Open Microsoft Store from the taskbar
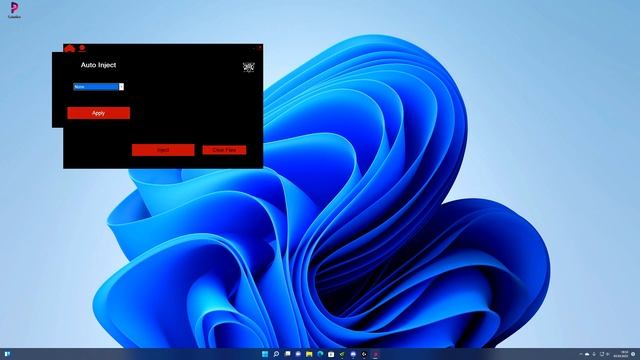 (331, 354)
